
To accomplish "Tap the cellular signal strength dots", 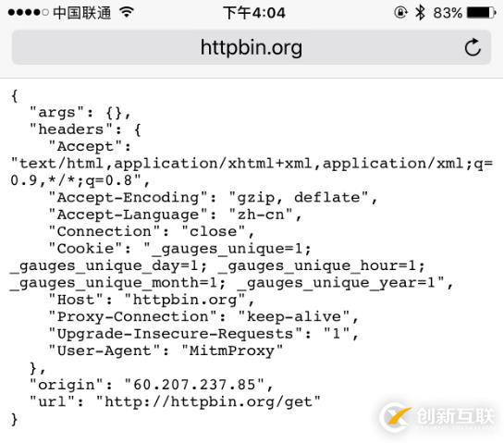I will (x=29, y=13).
